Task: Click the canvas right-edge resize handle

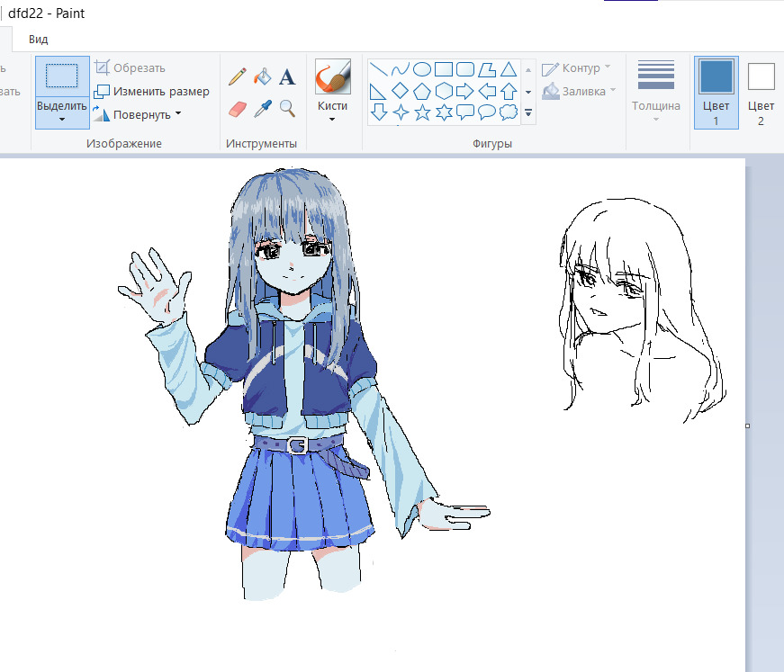Action: [747, 426]
